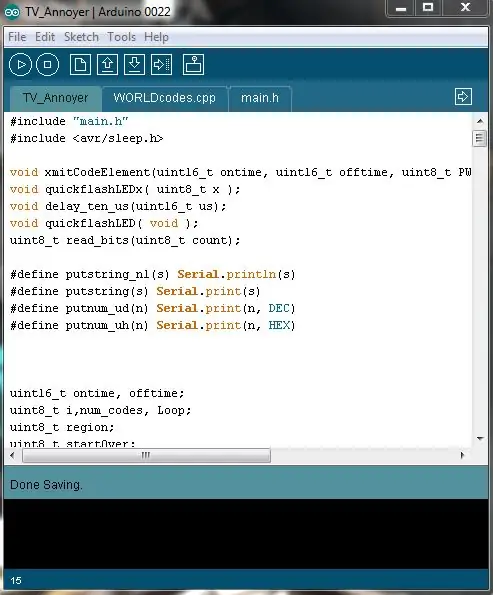
Task: Click the Upload to board icon
Action: (x=161, y=65)
